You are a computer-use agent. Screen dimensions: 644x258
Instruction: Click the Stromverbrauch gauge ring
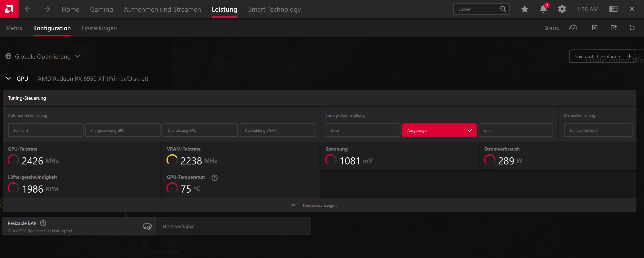[x=489, y=160]
